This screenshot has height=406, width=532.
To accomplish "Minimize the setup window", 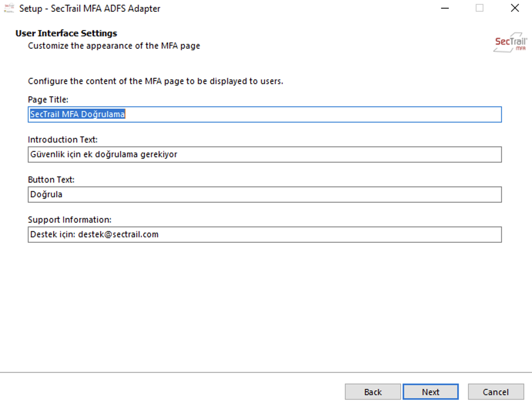I will 445,8.
